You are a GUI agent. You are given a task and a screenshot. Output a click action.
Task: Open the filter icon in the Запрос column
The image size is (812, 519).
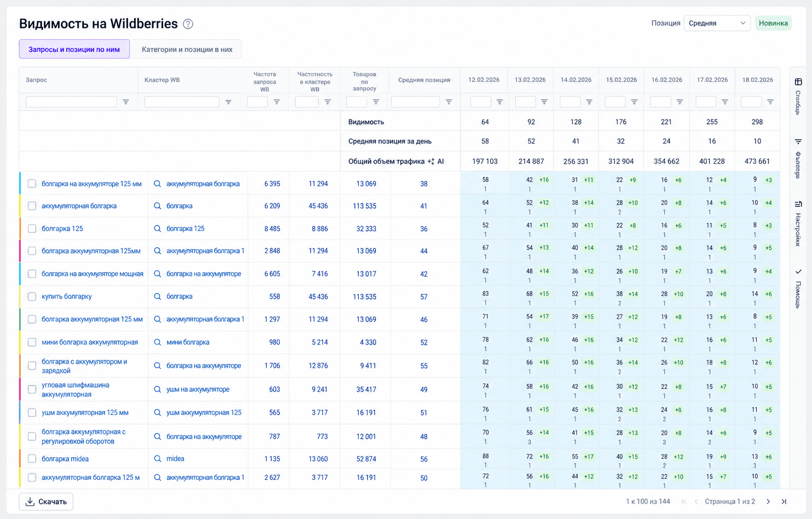[126, 102]
